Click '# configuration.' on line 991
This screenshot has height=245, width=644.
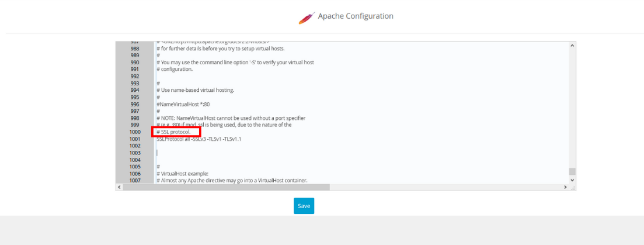pyautogui.click(x=175, y=69)
